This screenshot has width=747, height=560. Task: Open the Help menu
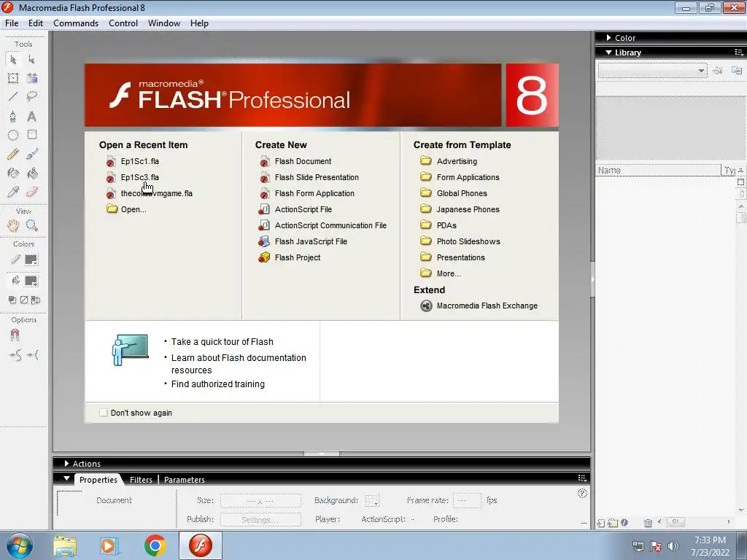(199, 23)
